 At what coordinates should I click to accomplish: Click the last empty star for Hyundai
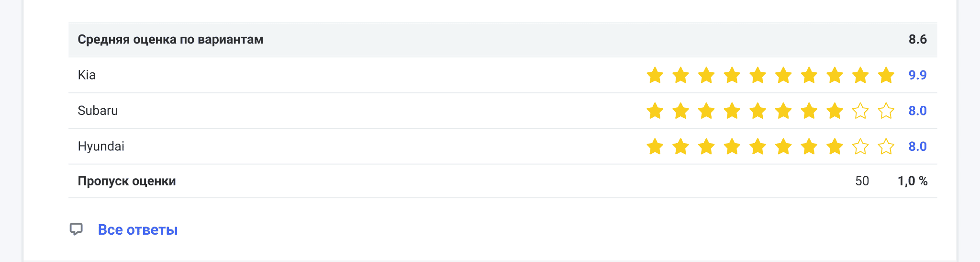886,147
